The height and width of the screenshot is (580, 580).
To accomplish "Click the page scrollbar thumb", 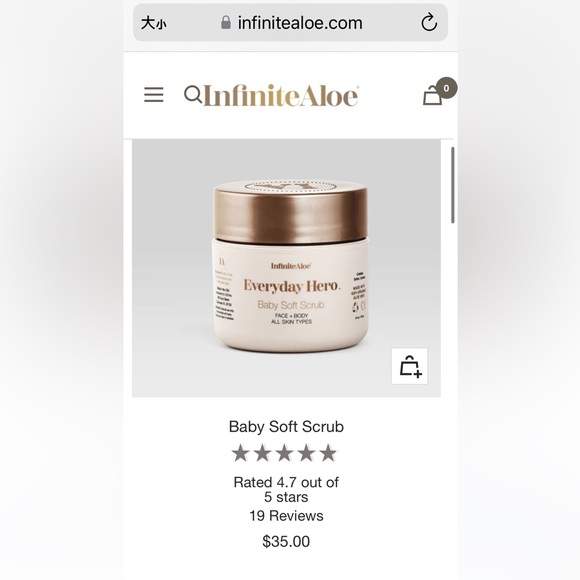I will coord(452,185).
